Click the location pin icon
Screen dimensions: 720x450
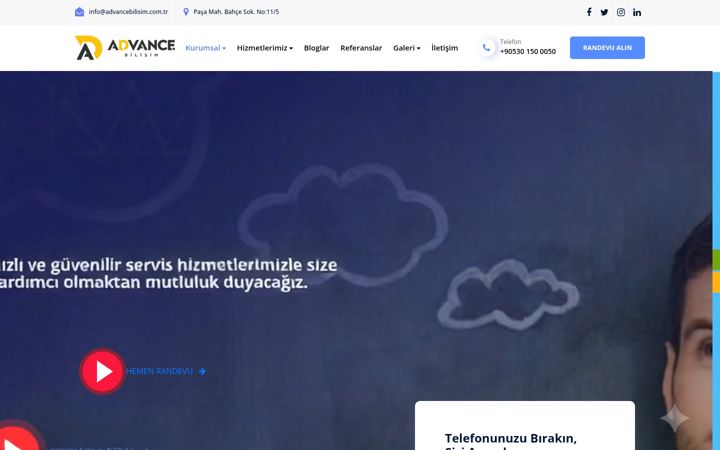click(186, 12)
